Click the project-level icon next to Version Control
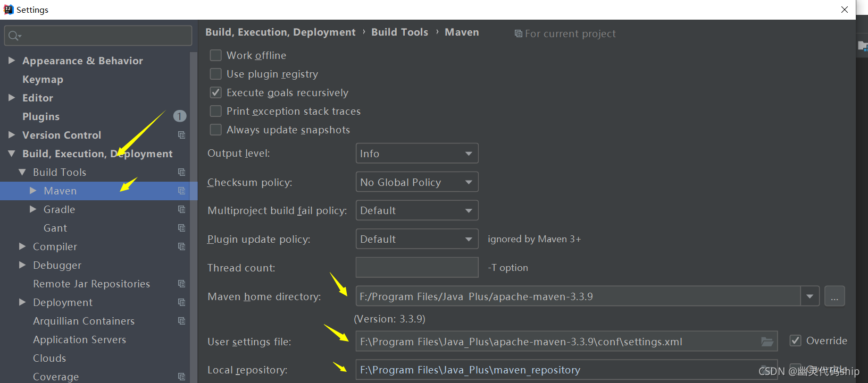Viewport: 868px width, 383px height. click(x=182, y=135)
